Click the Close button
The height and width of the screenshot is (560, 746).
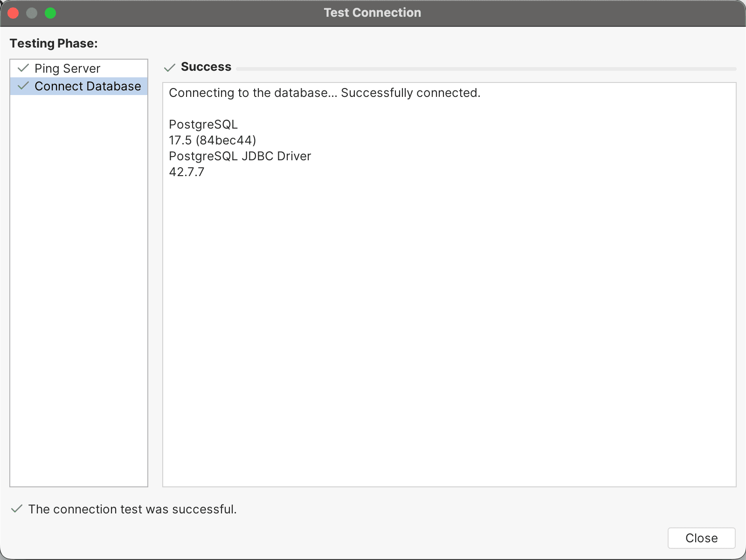point(701,538)
